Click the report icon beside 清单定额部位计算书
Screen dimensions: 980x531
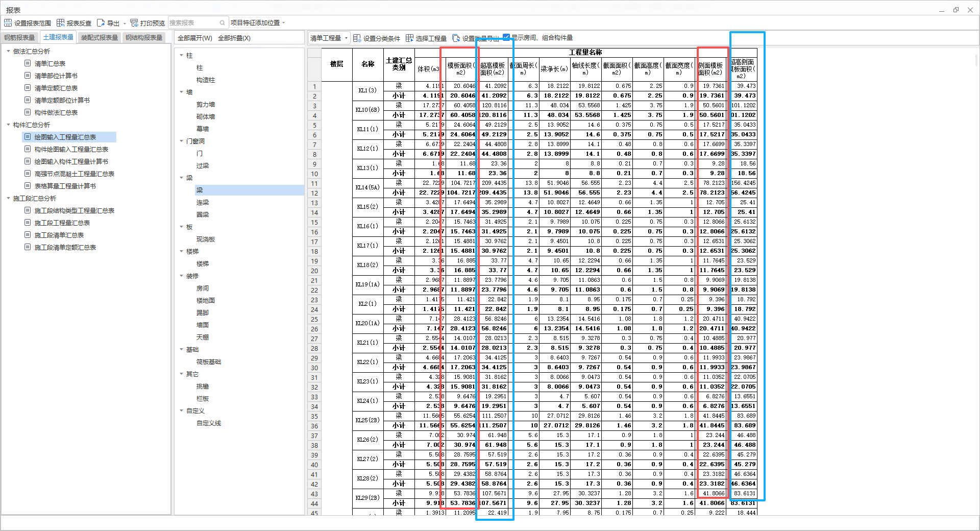(x=28, y=100)
